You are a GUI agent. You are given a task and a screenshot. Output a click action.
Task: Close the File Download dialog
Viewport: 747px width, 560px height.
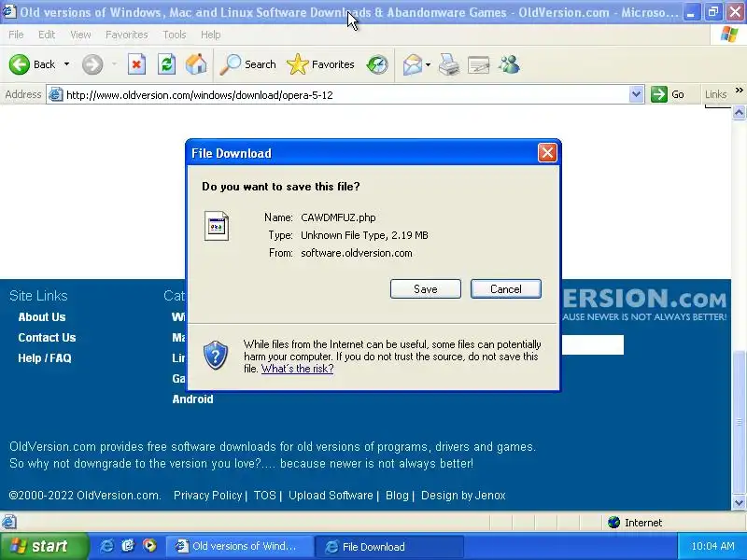[547, 153]
